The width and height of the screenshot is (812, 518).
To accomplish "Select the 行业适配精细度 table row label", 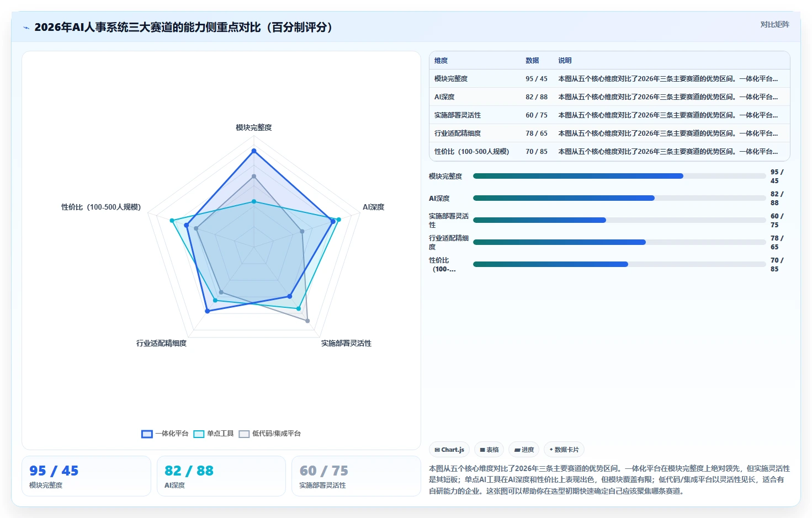I will 458,133.
